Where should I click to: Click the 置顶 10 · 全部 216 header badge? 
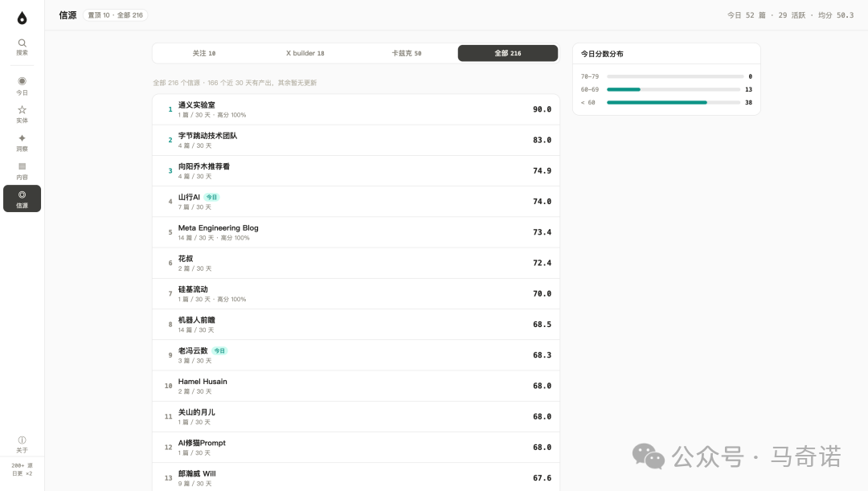tap(115, 15)
